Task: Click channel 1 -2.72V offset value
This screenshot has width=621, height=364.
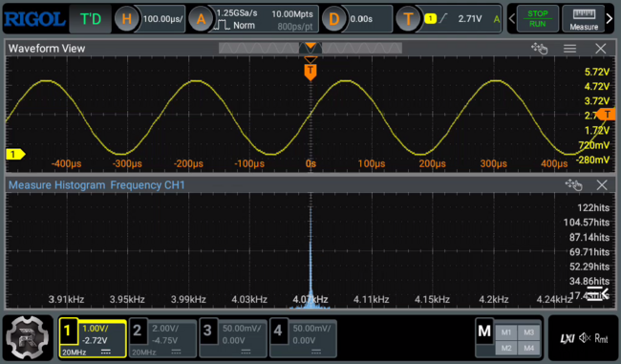Action: 95,340
